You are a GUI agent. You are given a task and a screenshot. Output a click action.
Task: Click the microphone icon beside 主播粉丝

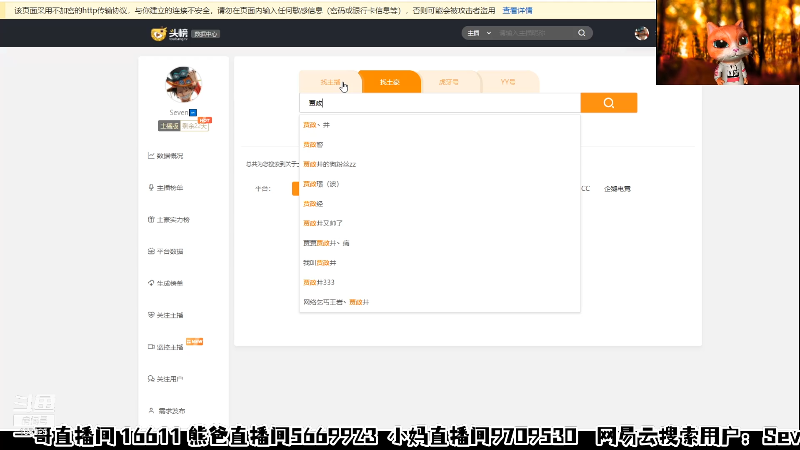(151, 188)
